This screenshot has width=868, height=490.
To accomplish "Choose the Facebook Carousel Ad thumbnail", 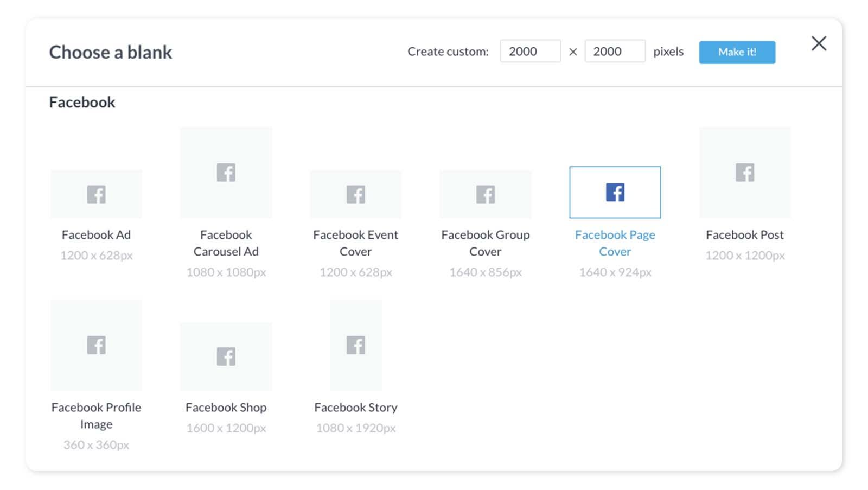I will [x=226, y=173].
